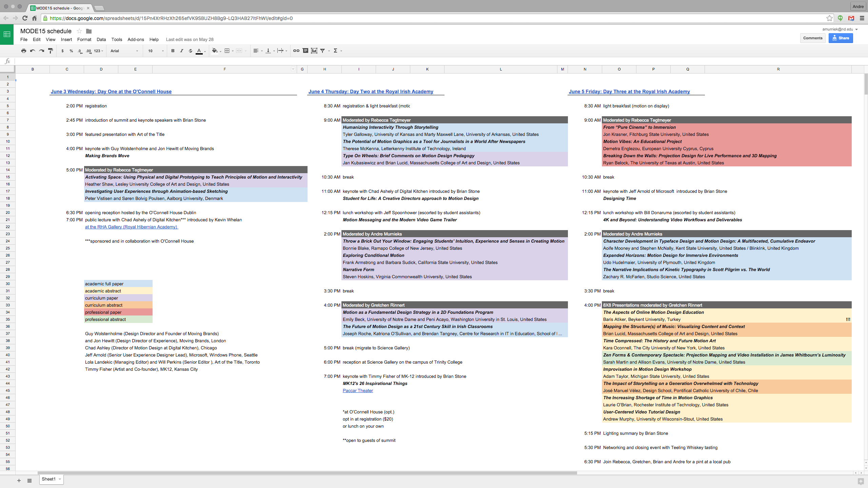868x488 pixels.
Task: Click the filter funnel icon
Action: pyautogui.click(x=323, y=51)
